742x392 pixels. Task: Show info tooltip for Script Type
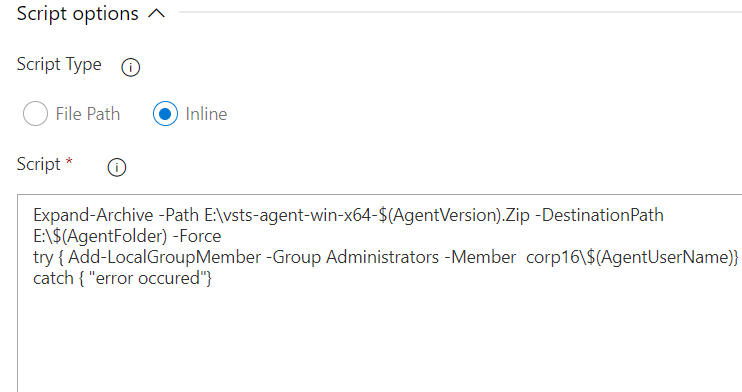pos(131,67)
